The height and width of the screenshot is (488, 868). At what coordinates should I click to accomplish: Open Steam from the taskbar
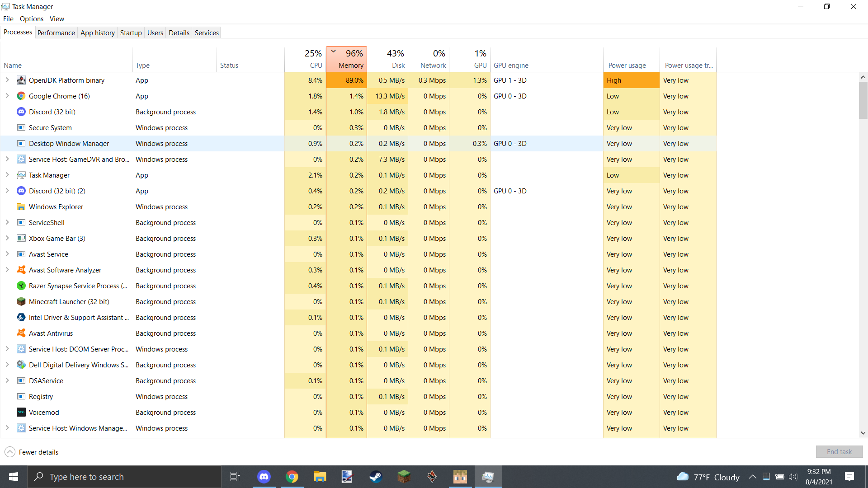[x=376, y=477]
